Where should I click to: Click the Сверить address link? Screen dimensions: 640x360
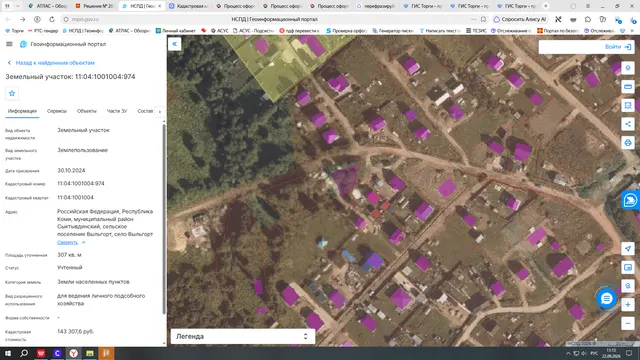(x=67, y=242)
